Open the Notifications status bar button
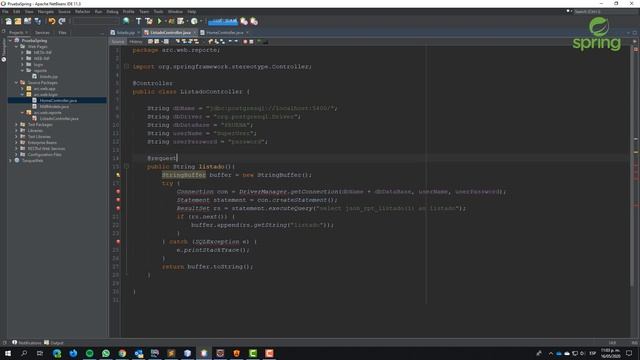Image resolution: width=640 pixels, height=360 pixels. point(27,343)
